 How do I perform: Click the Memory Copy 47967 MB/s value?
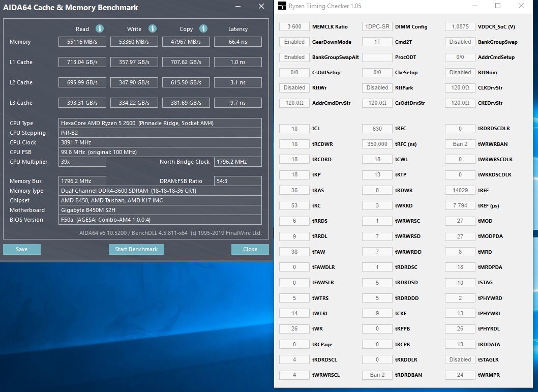pos(186,42)
